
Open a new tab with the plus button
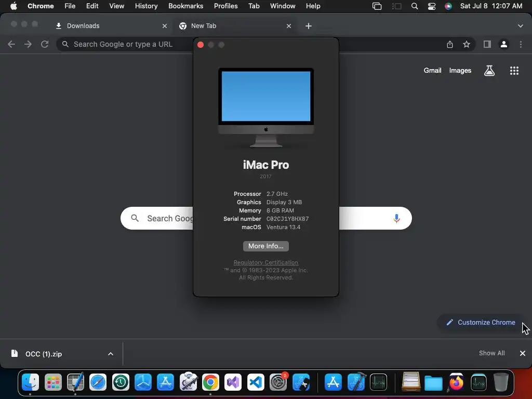tap(309, 26)
